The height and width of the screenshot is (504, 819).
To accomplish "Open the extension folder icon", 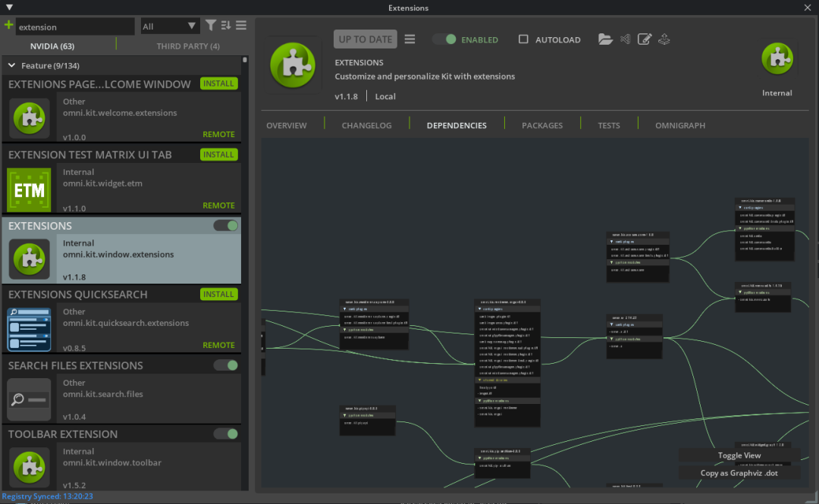I will [605, 39].
